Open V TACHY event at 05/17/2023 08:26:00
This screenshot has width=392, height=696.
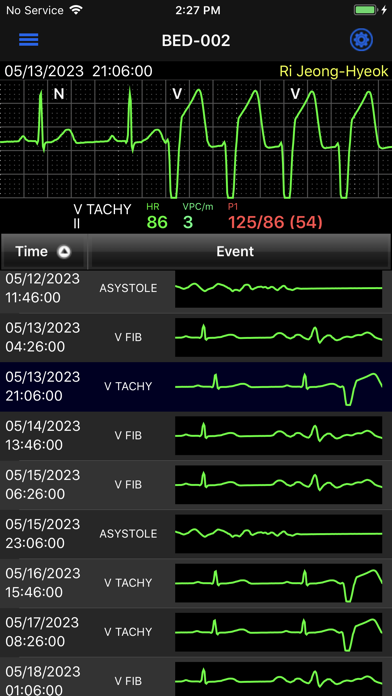(x=196, y=632)
